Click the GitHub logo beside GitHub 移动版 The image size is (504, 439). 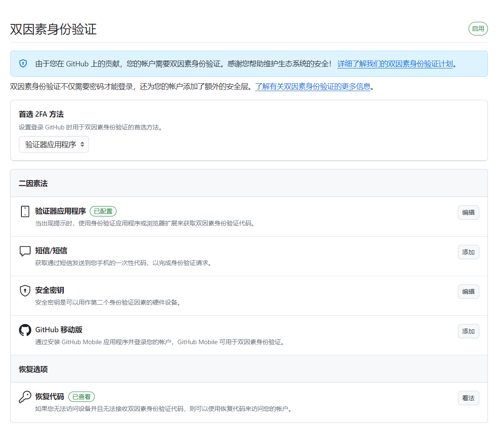coord(25,330)
